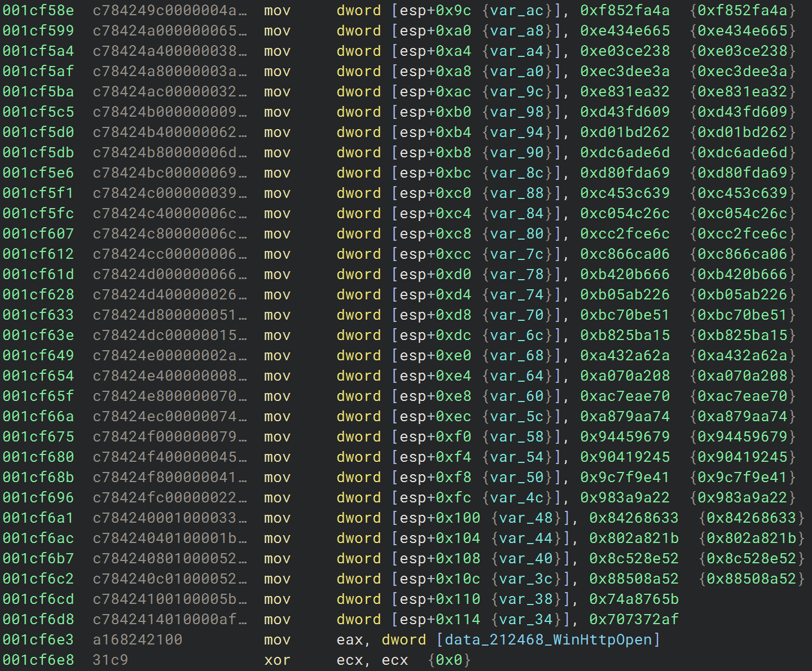Click var_3c variable name
Image resolution: width=812 pixels, height=671 pixels.
pyautogui.click(x=526, y=579)
